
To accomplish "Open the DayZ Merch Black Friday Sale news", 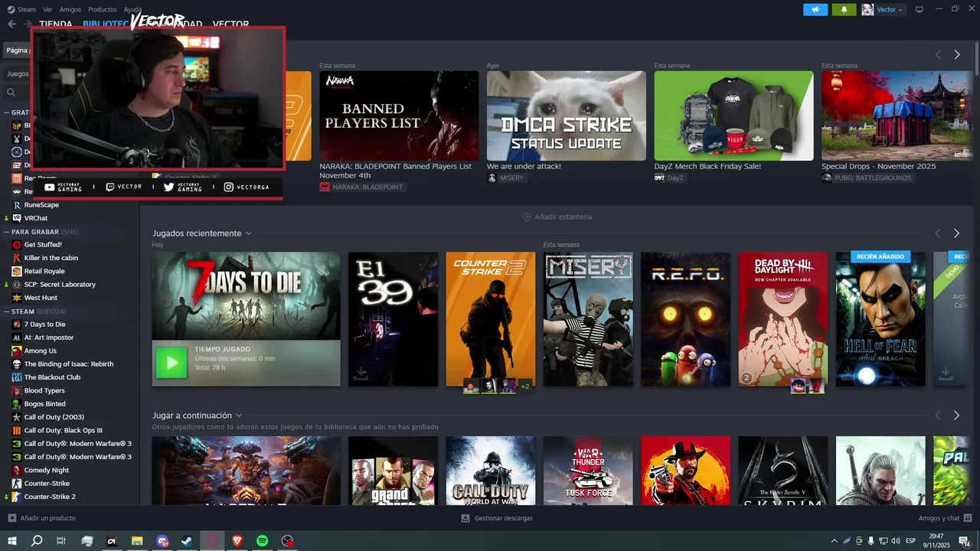I will (707, 166).
